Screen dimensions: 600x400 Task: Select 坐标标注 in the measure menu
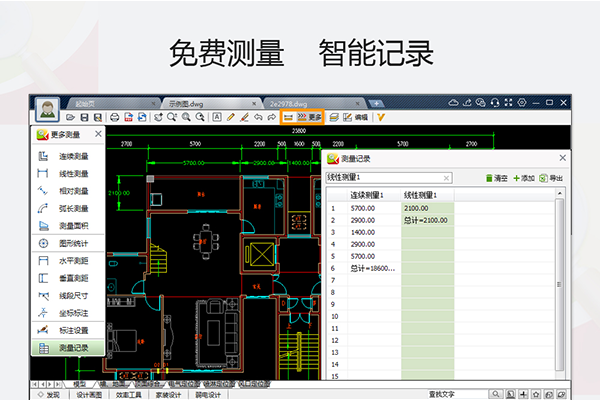pyautogui.click(x=68, y=313)
